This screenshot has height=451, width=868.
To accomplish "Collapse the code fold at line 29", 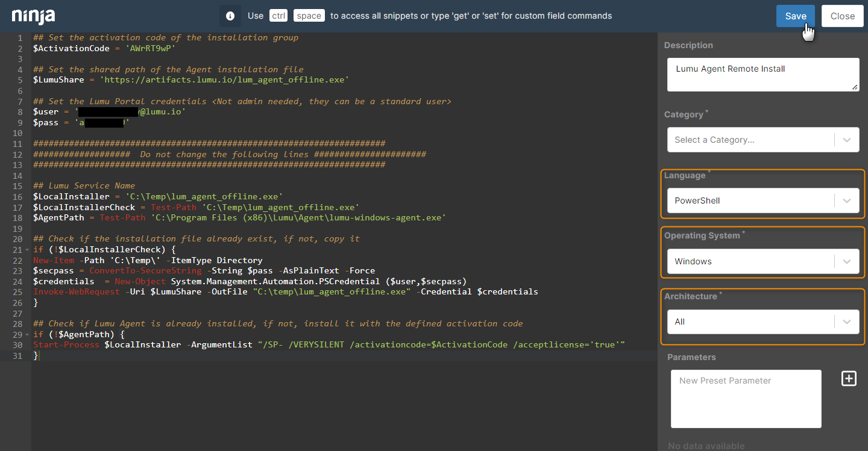I will click(27, 334).
